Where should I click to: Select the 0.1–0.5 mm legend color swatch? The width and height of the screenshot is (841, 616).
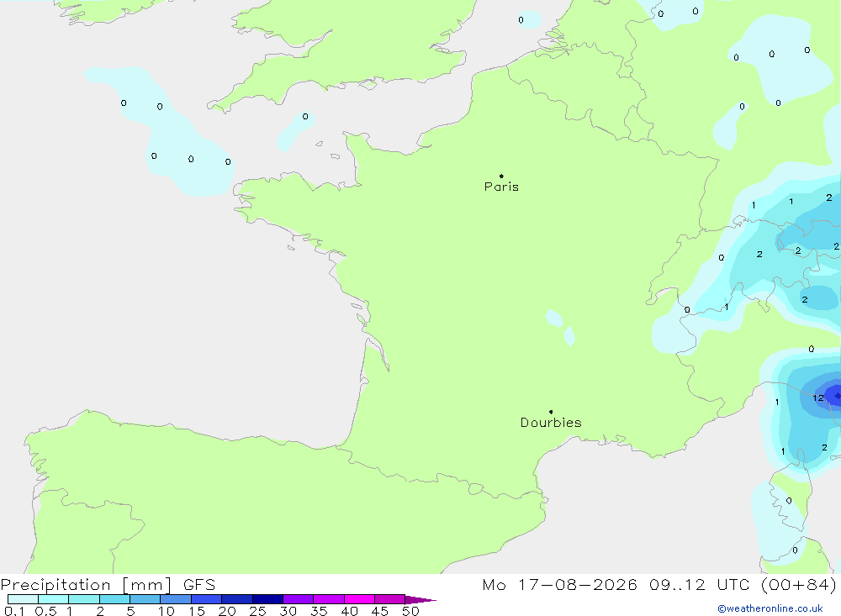point(23,599)
